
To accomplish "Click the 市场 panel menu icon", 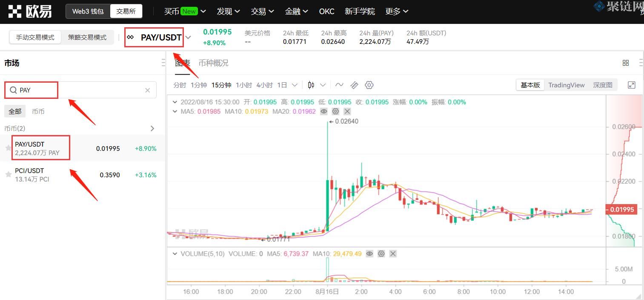I will coord(164,63).
